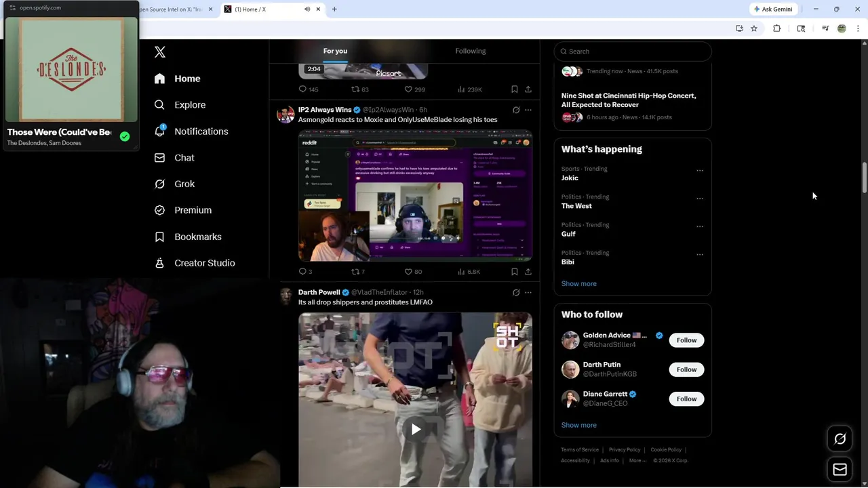Like the Picsart video post (299)
The height and width of the screenshot is (488, 868).
click(414, 89)
